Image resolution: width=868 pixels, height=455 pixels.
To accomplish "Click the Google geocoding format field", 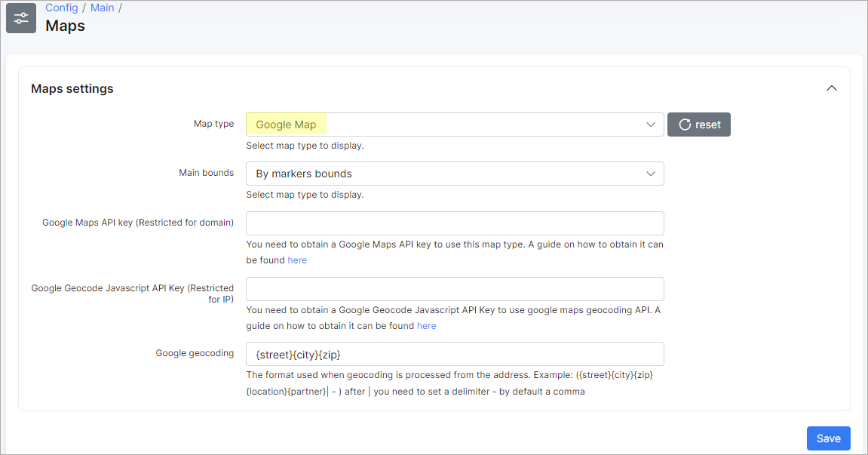I will point(454,354).
